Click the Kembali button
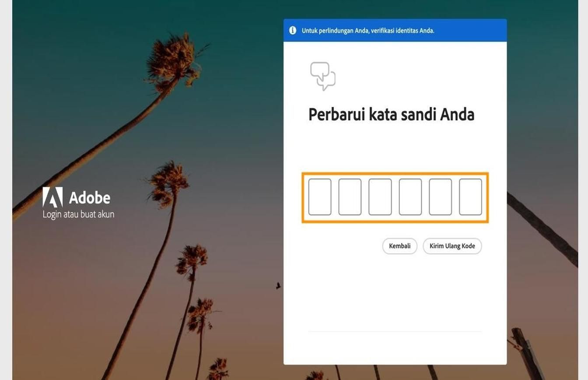Viewport: 588px width, 380px height. 399,246
